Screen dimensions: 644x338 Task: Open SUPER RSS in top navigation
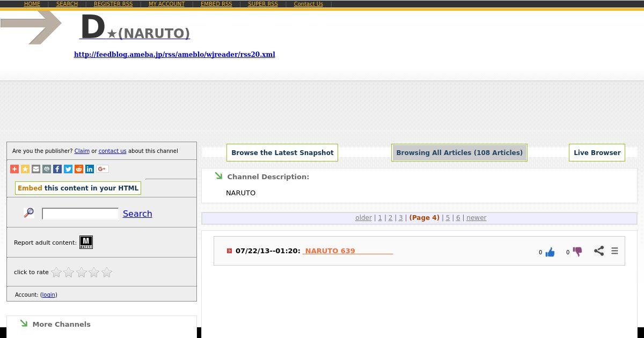tap(263, 4)
